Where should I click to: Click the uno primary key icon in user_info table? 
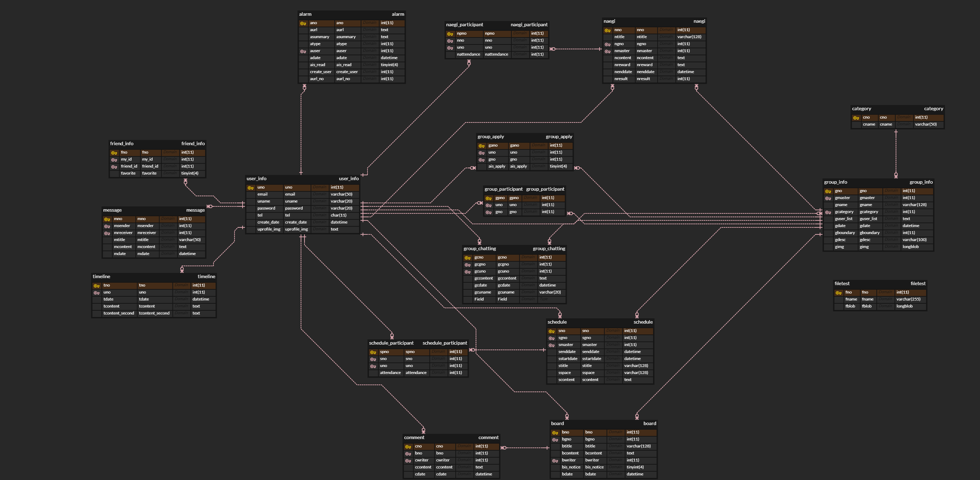point(251,188)
